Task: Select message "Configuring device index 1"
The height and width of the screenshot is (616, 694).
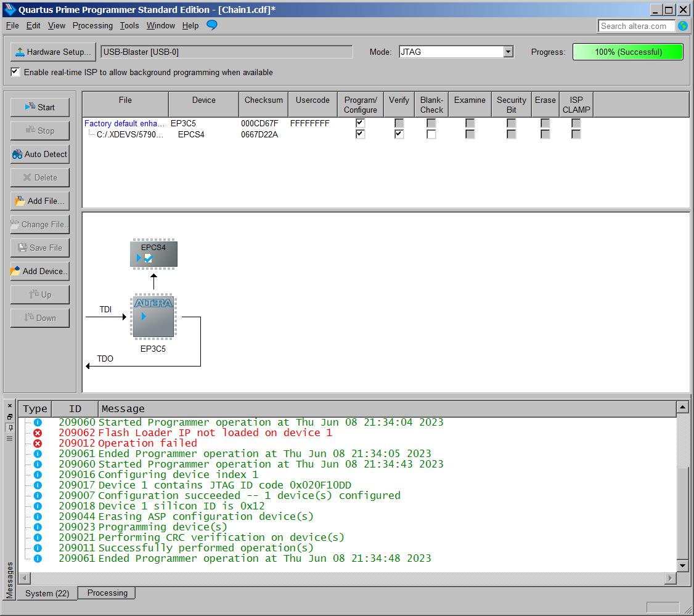Action: point(178,475)
